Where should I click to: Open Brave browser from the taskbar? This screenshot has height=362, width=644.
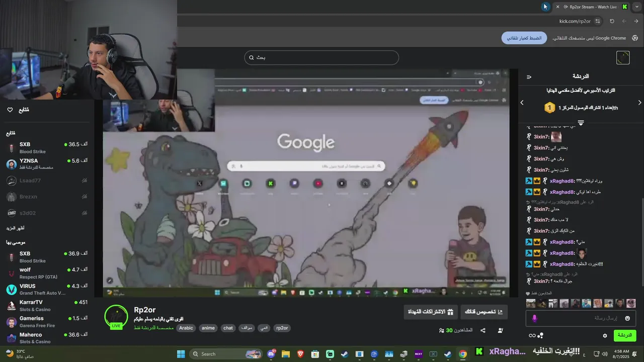point(300,354)
